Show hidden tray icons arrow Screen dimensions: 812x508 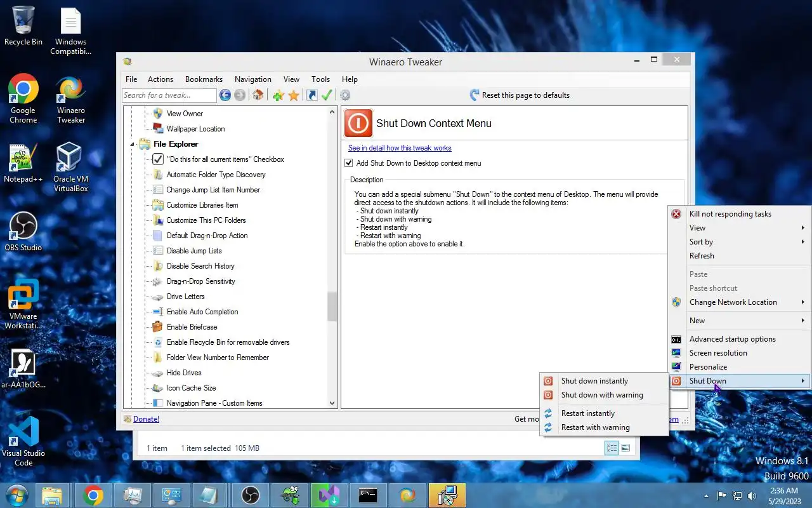pos(706,496)
